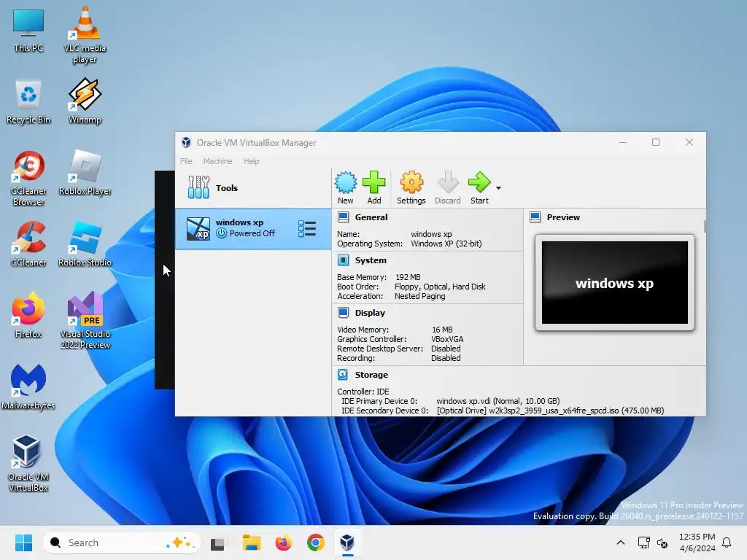Select CCleaner desktop icon
The height and width of the screenshot is (560, 747).
tap(28, 244)
